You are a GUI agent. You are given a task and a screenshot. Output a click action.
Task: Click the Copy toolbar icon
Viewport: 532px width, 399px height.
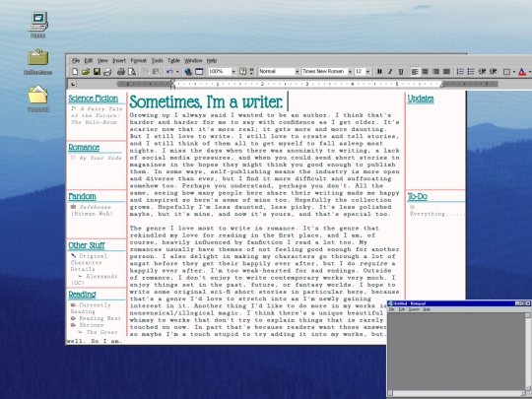(x=145, y=72)
